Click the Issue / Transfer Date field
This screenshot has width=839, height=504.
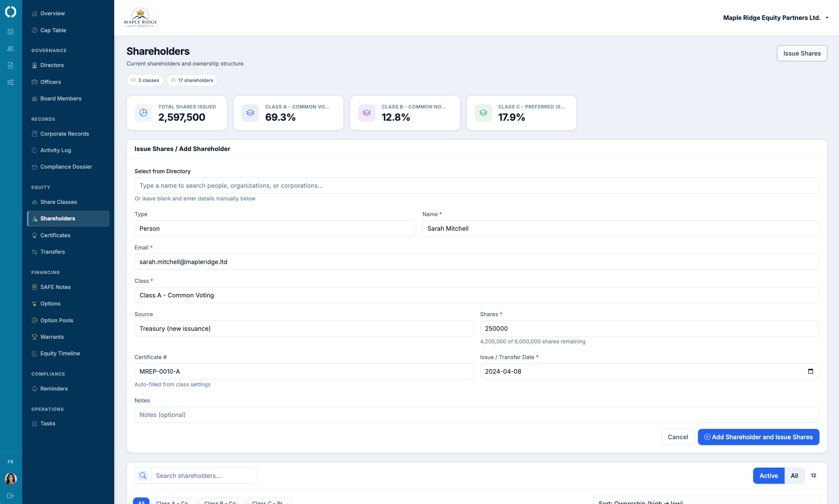tap(650, 371)
